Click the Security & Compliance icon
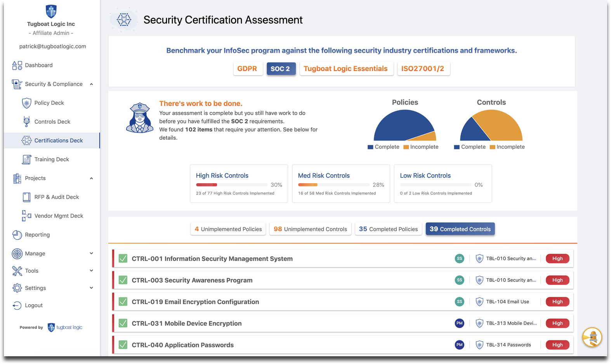 pos(17,84)
